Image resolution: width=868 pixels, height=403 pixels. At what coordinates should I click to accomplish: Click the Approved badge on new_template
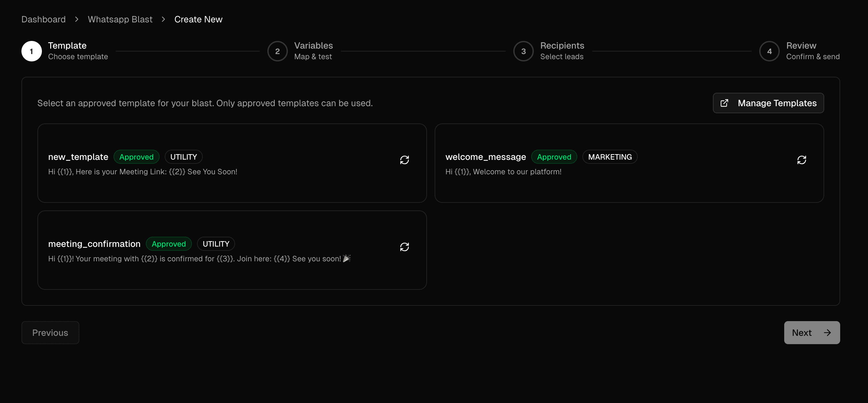click(137, 157)
